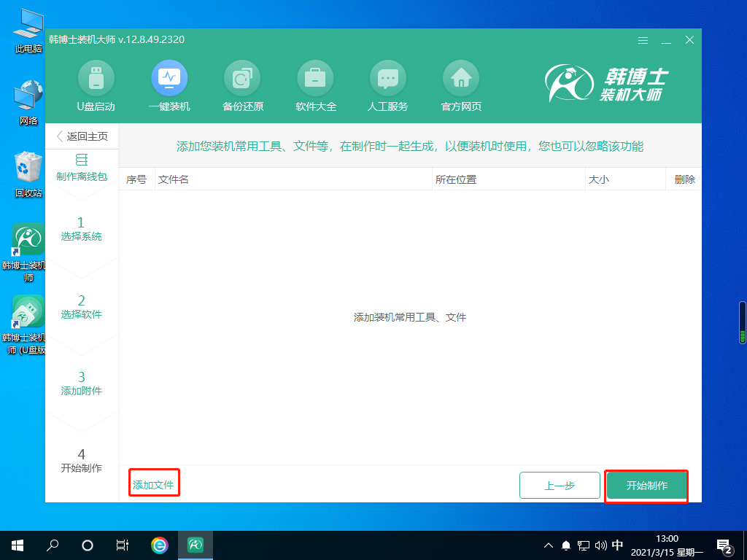Screen dimensions: 747x560
Task: Sort by the 文件名 column header
Action: tap(174, 179)
